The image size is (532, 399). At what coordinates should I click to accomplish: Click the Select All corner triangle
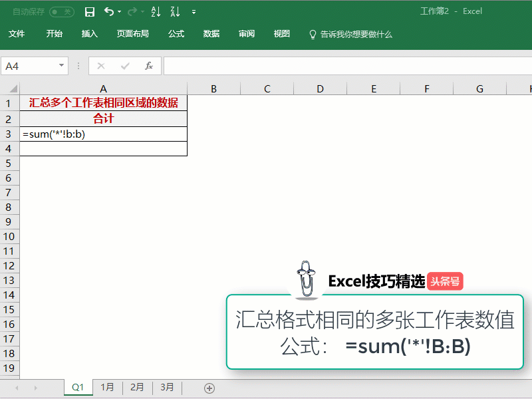13,88
